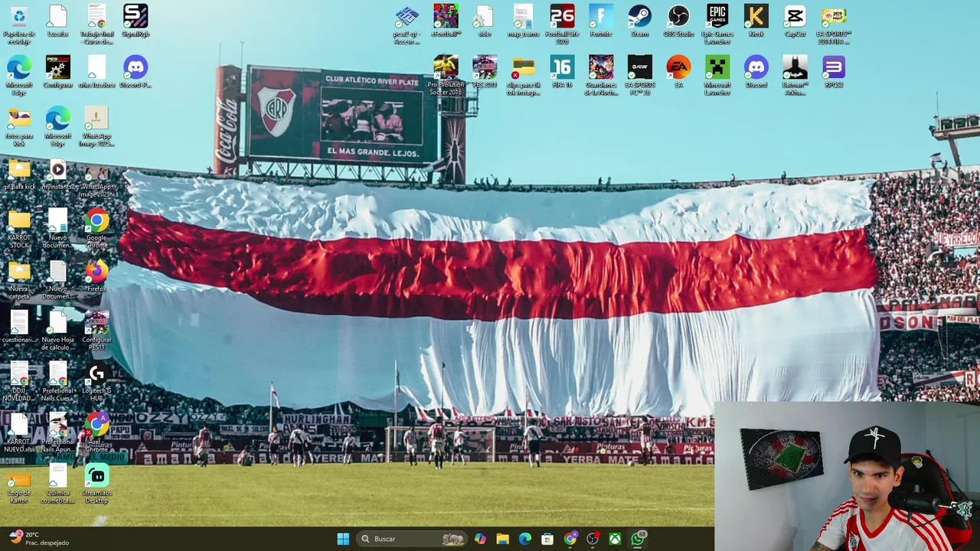The image size is (980, 551).
Task: Select the 'gif para kick' folder
Action: click(19, 174)
